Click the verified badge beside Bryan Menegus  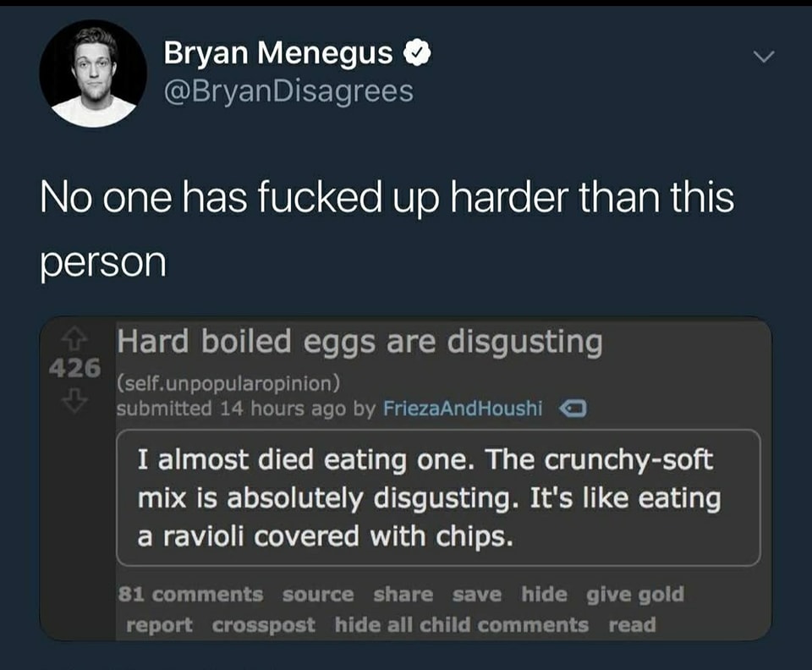coord(417,53)
